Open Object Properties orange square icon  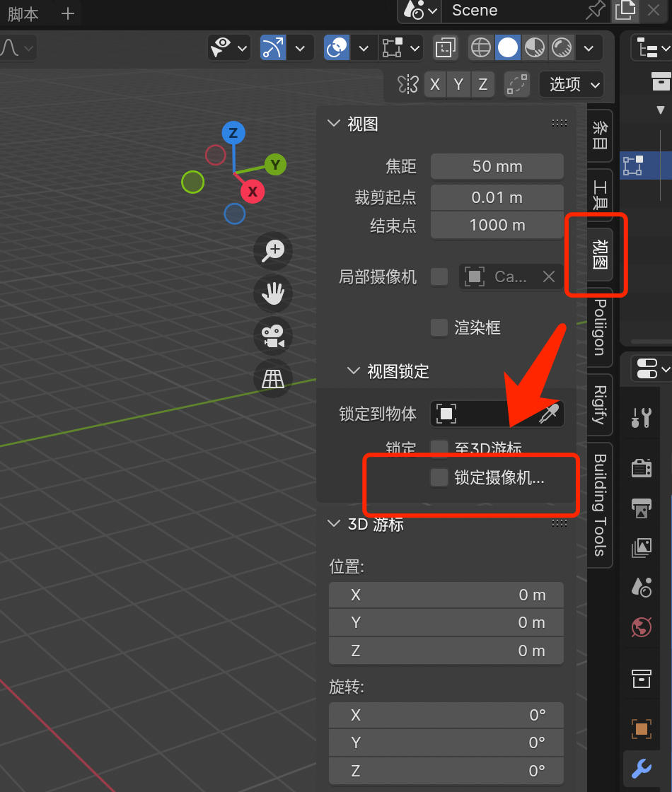(x=641, y=729)
